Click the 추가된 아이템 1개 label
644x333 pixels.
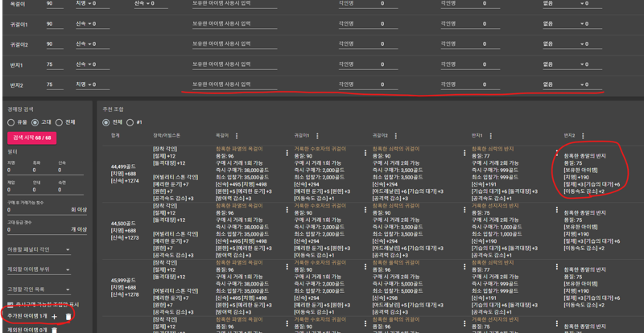(x=27, y=316)
